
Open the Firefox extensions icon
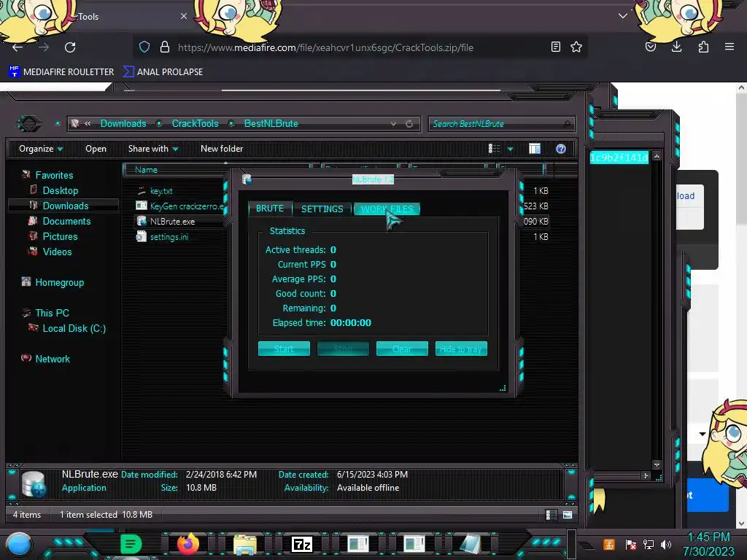703,47
